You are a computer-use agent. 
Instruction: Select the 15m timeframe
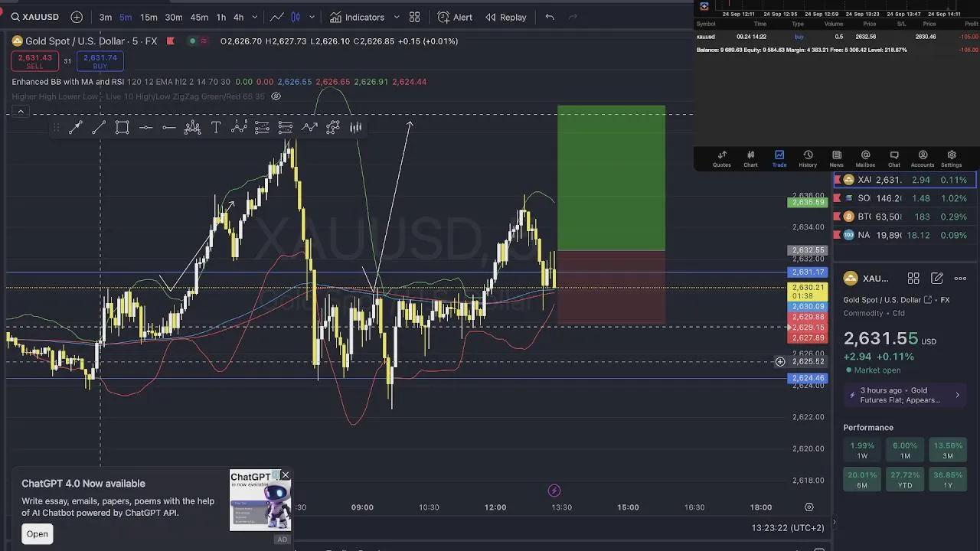(149, 17)
